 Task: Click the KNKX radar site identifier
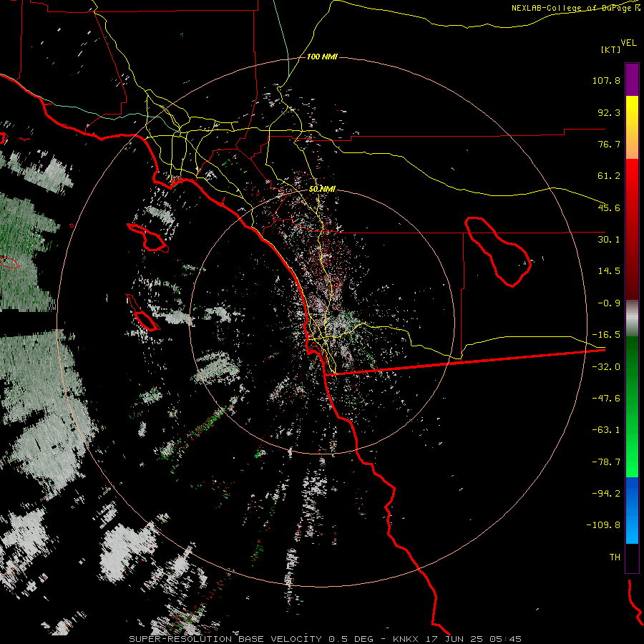[406, 639]
